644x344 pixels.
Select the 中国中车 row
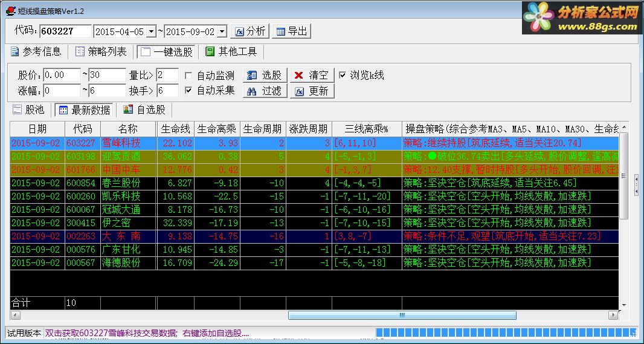point(314,170)
